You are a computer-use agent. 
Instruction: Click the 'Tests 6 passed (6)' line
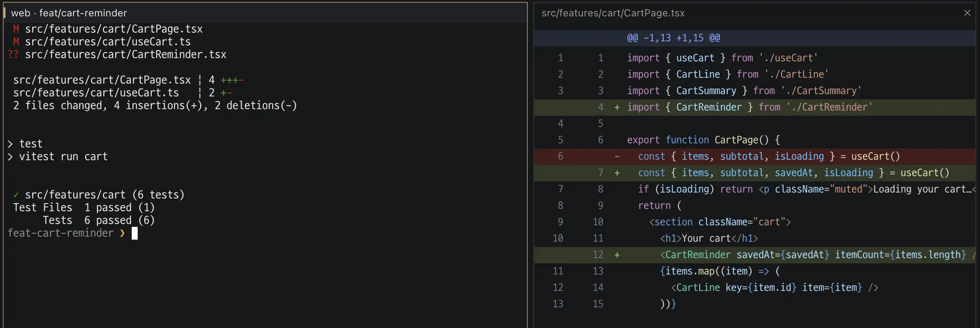click(99, 220)
